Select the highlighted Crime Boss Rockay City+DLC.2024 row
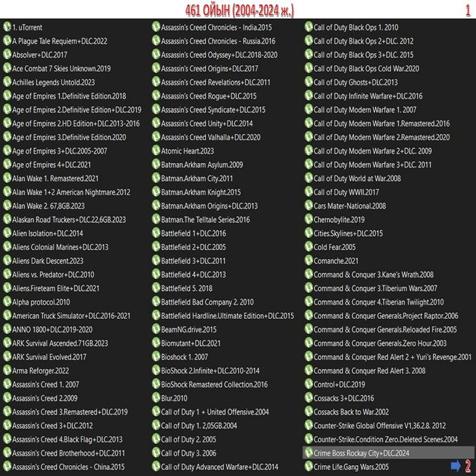The image size is (476, 476). point(389,453)
